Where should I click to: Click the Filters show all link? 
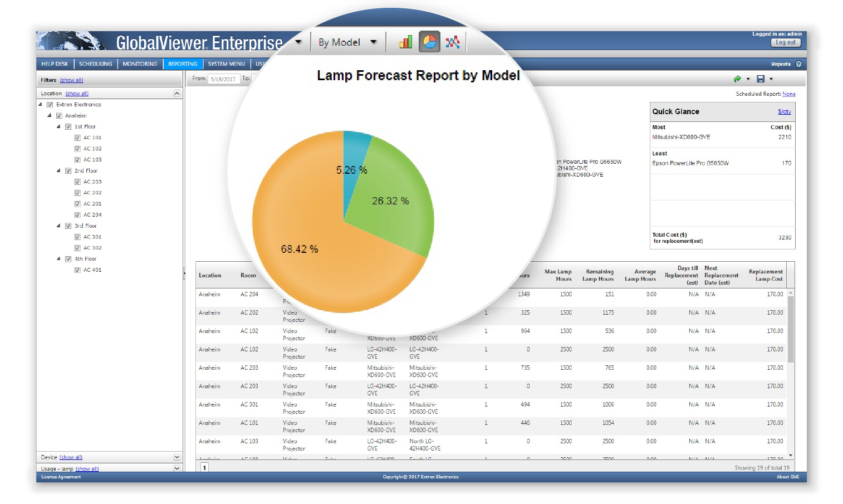point(72,80)
